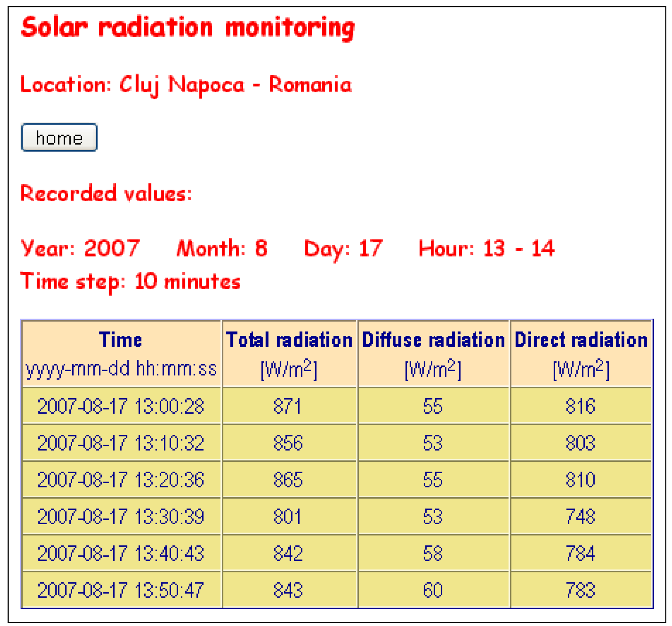Select the 13:10:32 timestamp cell
Screen dimensions: 672x626
121,443
